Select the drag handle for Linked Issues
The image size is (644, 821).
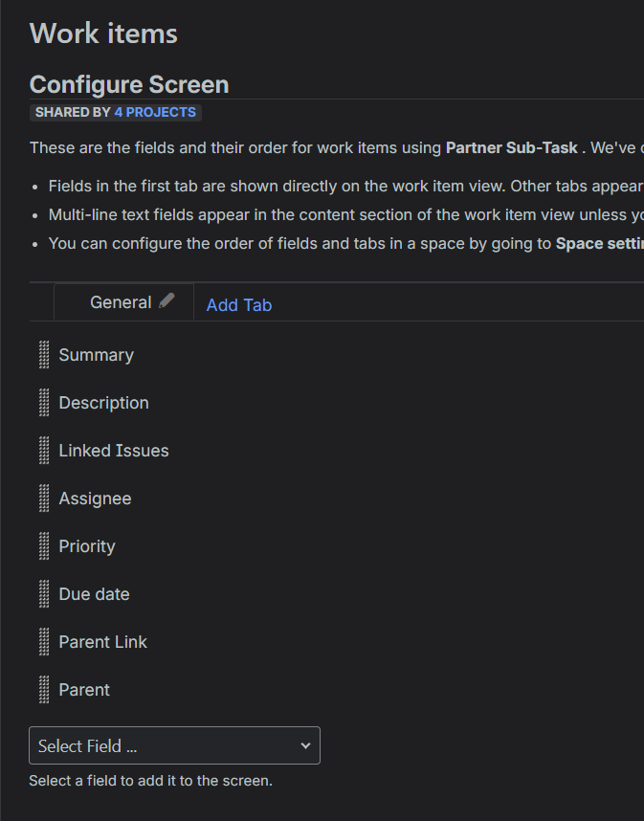(x=43, y=450)
